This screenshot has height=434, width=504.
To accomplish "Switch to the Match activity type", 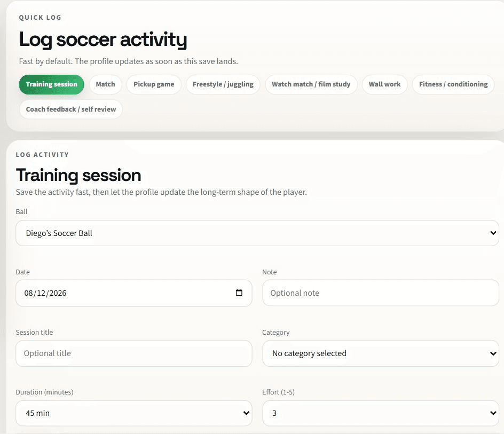I will 105,84.
